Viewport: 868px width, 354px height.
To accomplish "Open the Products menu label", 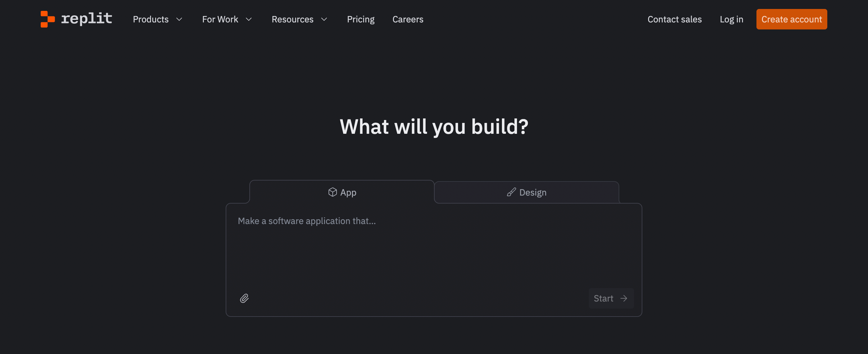I will click(x=151, y=20).
